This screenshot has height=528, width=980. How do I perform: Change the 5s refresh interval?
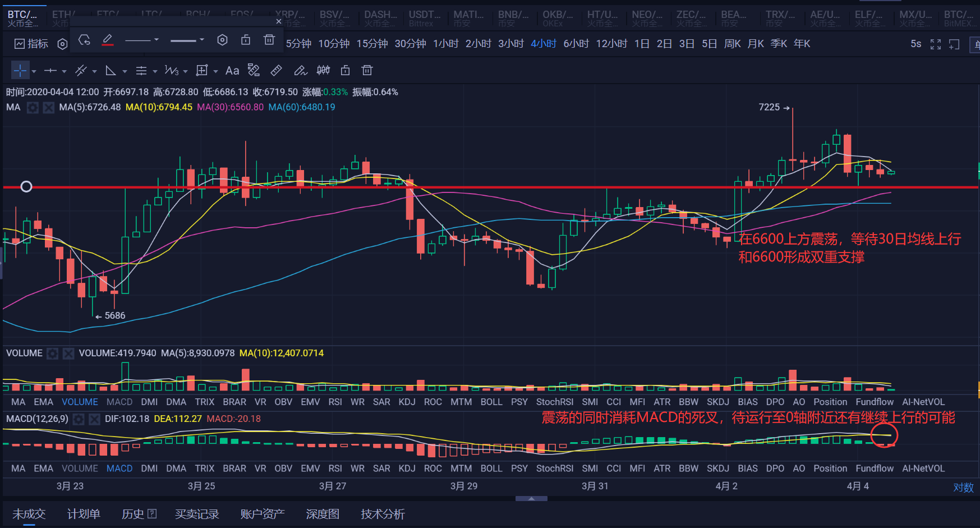pos(916,44)
